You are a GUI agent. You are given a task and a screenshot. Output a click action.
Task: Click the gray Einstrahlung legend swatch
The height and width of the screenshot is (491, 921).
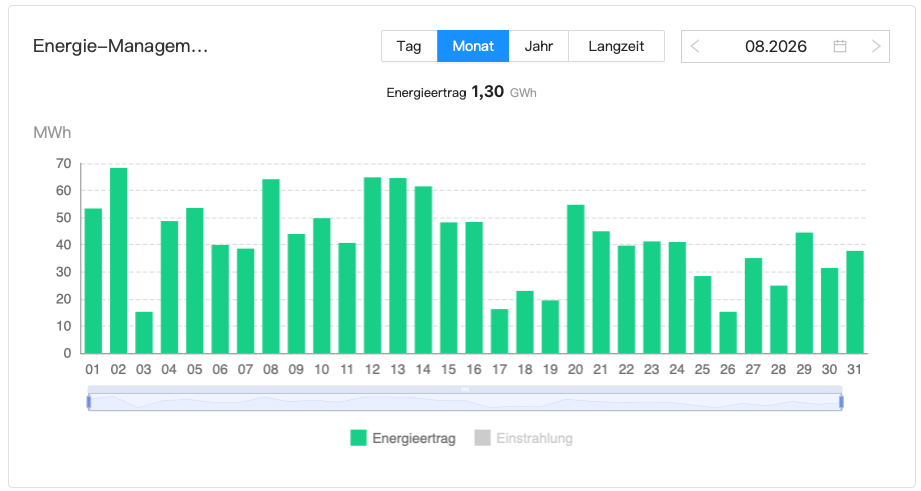click(x=482, y=438)
